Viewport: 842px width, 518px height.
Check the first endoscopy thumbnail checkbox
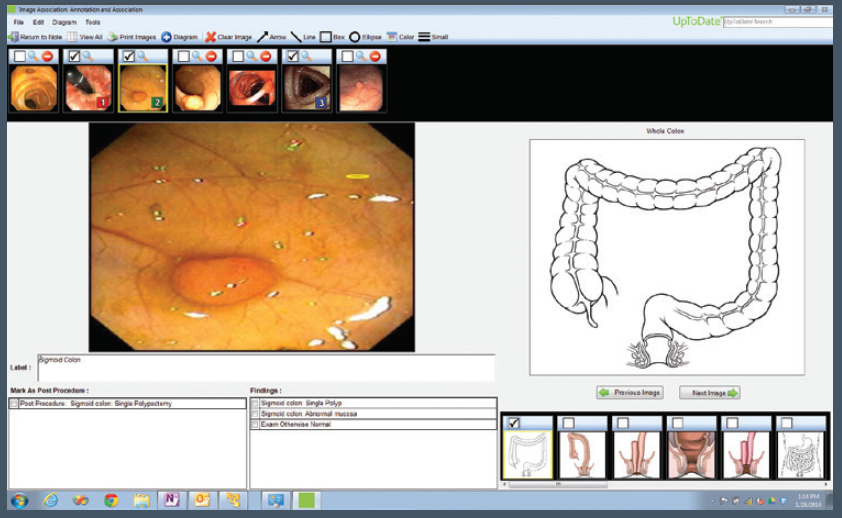(20, 56)
